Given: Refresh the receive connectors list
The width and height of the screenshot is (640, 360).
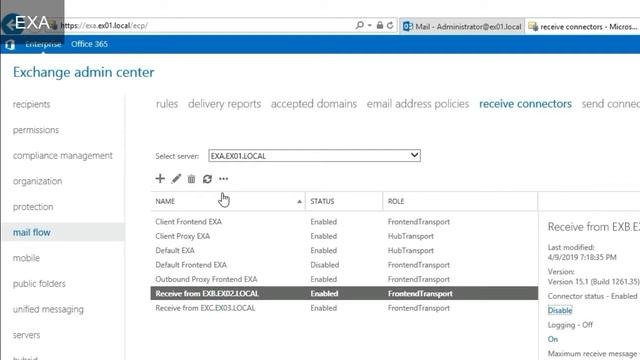Looking at the screenshot, I should pyautogui.click(x=207, y=179).
